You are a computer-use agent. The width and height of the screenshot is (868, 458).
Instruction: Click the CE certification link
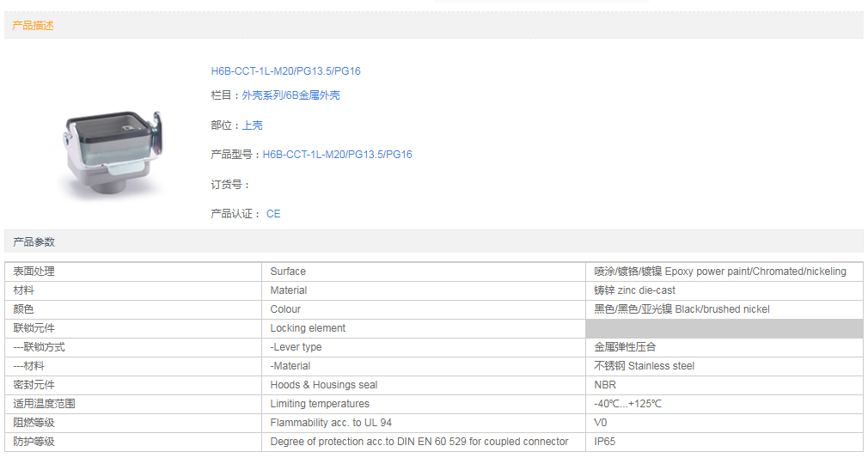click(273, 214)
